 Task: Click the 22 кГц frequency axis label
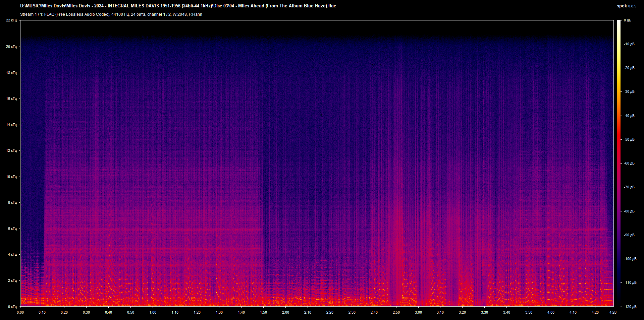pos(11,20)
